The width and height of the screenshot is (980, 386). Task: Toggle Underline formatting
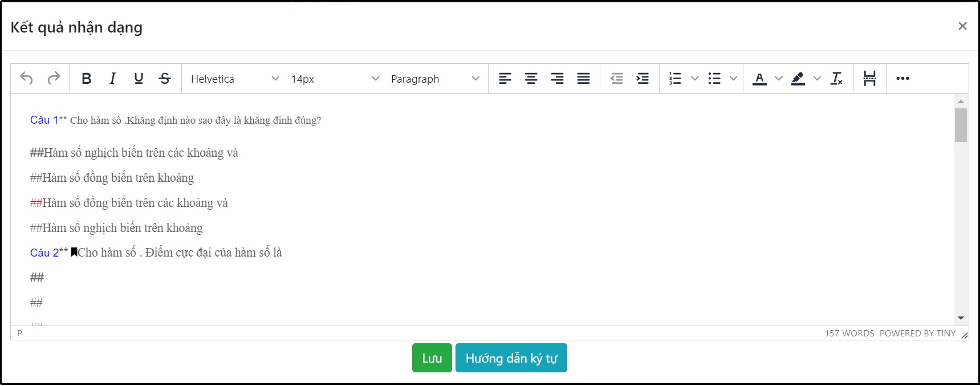[x=139, y=79]
